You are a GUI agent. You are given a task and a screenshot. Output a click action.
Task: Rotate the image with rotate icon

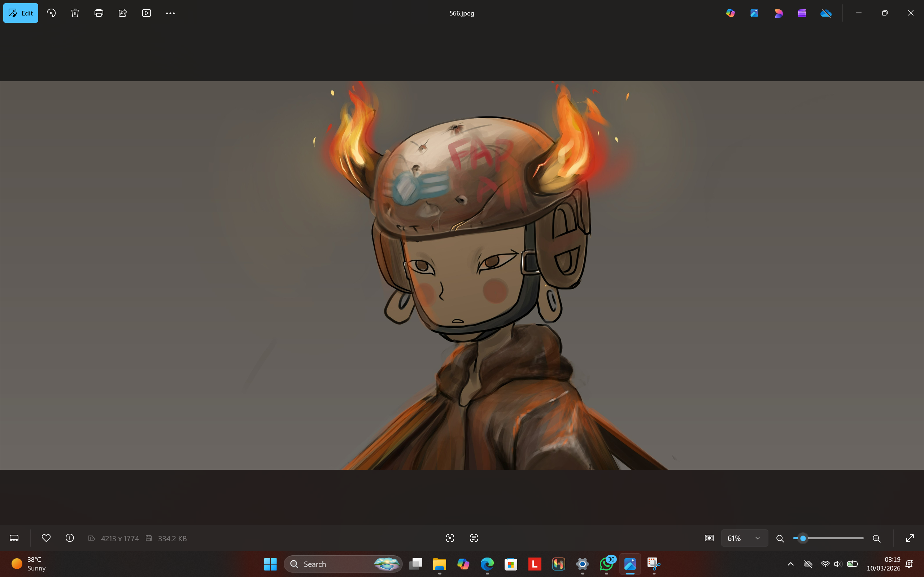(51, 13)
